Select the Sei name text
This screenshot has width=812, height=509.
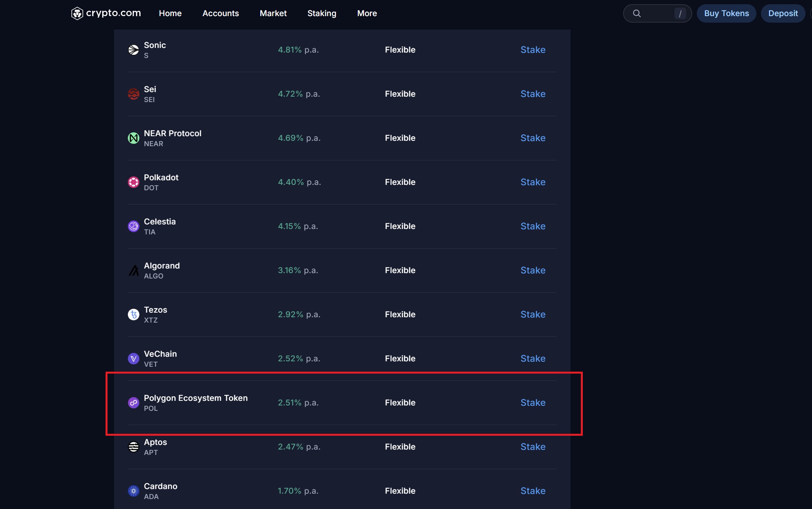click(150, 89)
